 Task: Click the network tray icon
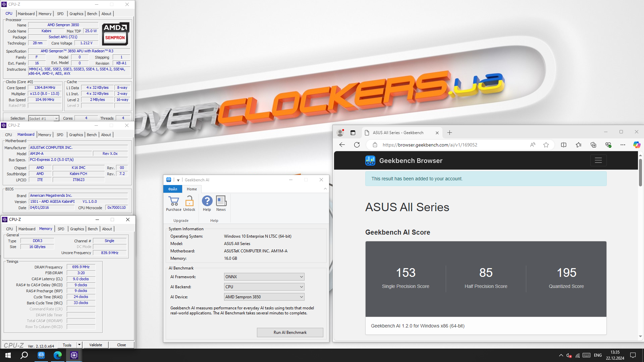coord(577,355)
